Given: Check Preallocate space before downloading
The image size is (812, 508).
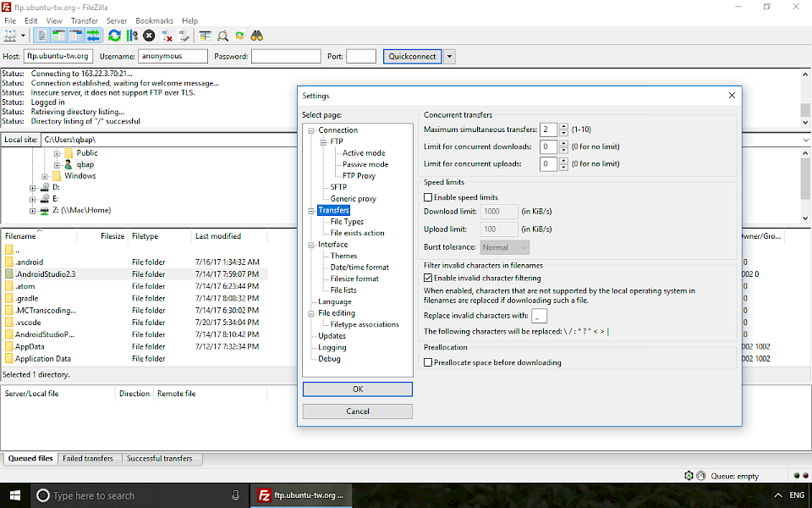Looking at the screenshot, I should [x=428, y=362].
